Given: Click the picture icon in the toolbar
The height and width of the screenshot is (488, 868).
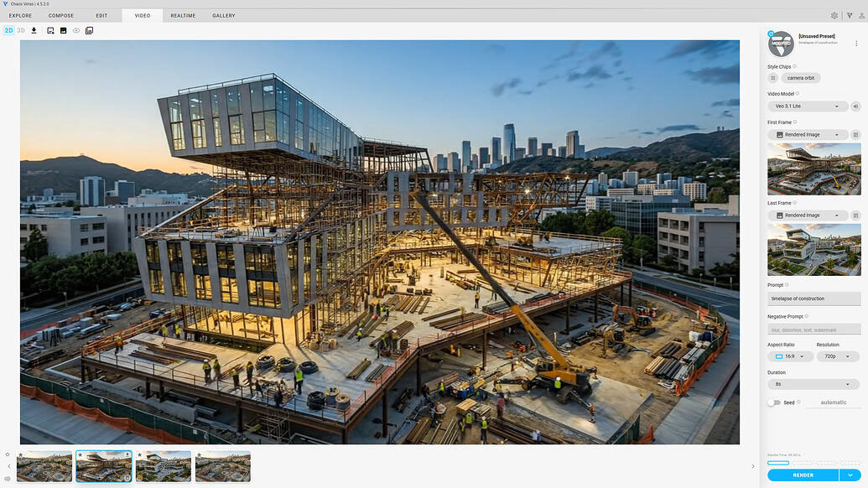Looking at the screenshot, I should pos(63,30).
